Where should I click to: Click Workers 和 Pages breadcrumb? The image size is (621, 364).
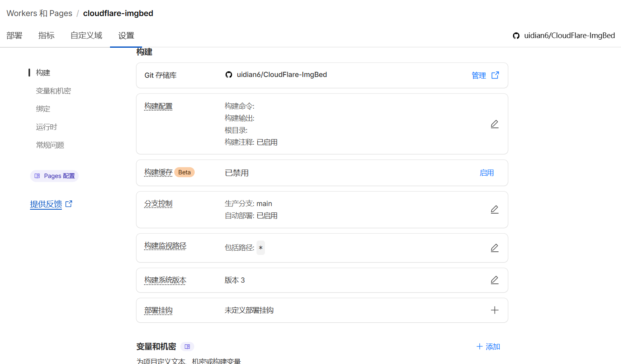point(39,13)
